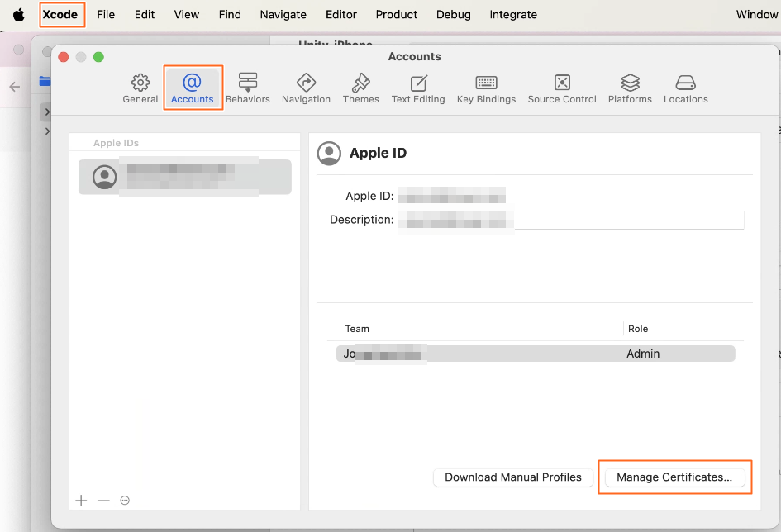The image size is (781, 532).
Task: Open the Product menu
Action: click(x=397, y=14)
